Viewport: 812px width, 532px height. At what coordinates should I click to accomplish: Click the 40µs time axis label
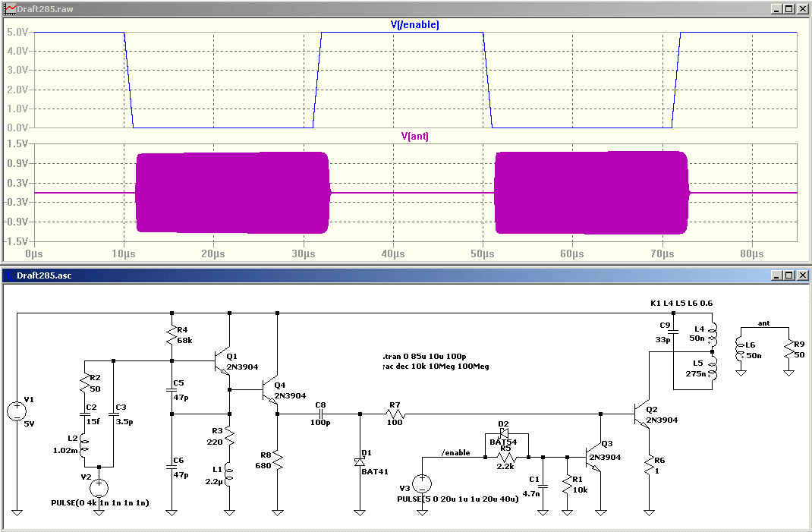(x=393, y=253)
